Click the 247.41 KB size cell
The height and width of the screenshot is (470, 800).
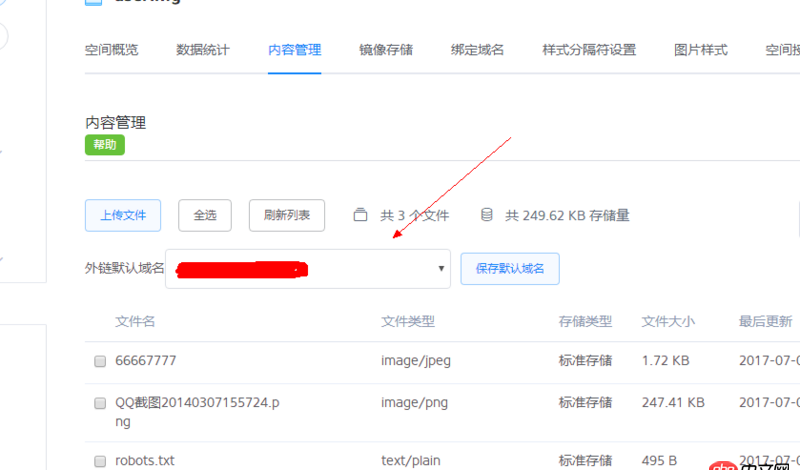click(673, 403)
